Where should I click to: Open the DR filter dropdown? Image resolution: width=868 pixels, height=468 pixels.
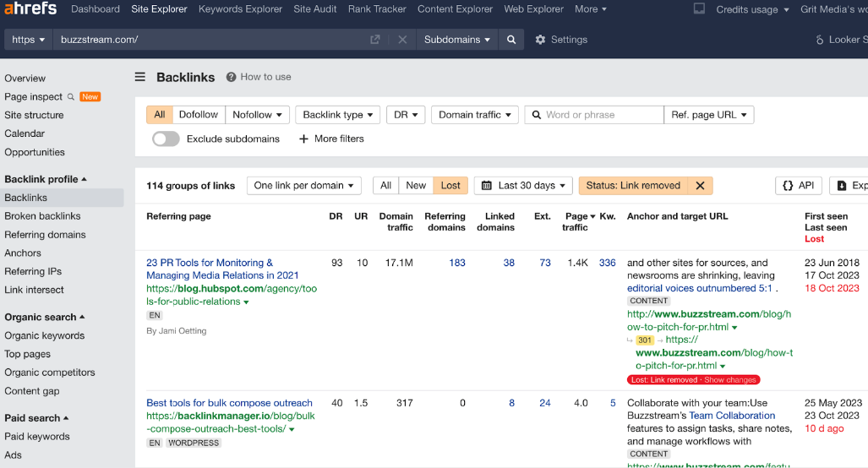click(406, 115)
